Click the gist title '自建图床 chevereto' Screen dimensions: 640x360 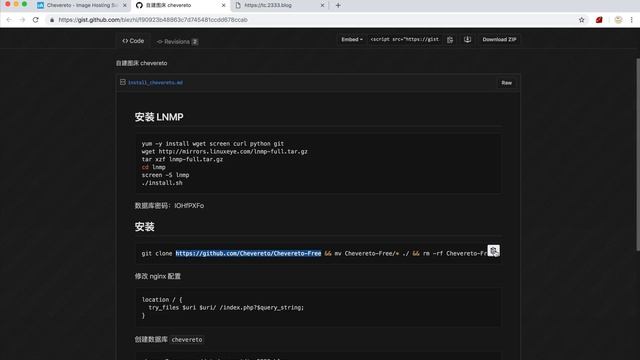coord(141,63)
